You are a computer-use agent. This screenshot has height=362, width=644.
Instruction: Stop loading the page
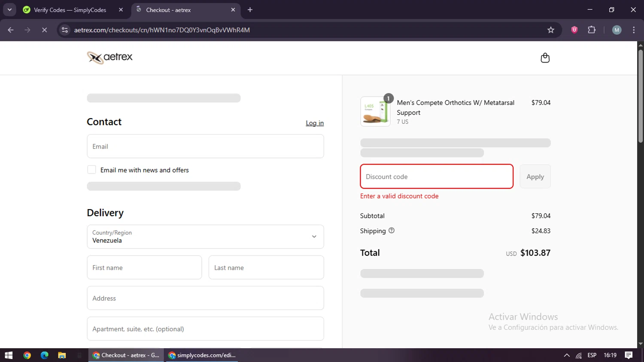click(44, 30)
